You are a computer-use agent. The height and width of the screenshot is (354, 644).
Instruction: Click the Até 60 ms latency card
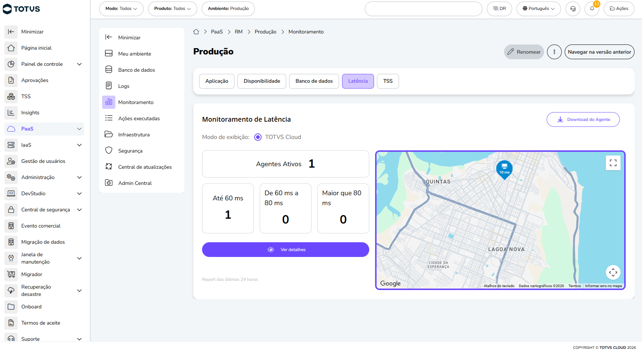tap(228, 208)
